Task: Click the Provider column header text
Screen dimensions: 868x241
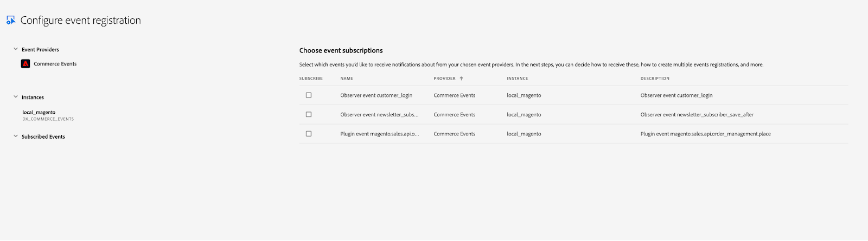Action: (444, 79)
